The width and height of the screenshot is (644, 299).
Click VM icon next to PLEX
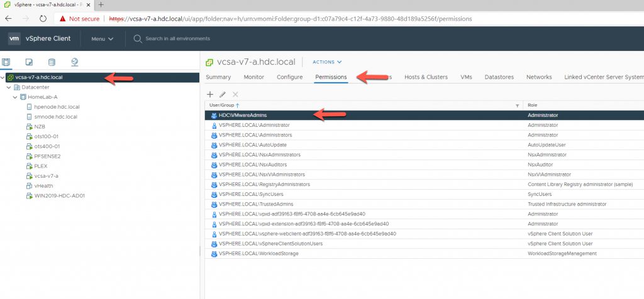29,166
